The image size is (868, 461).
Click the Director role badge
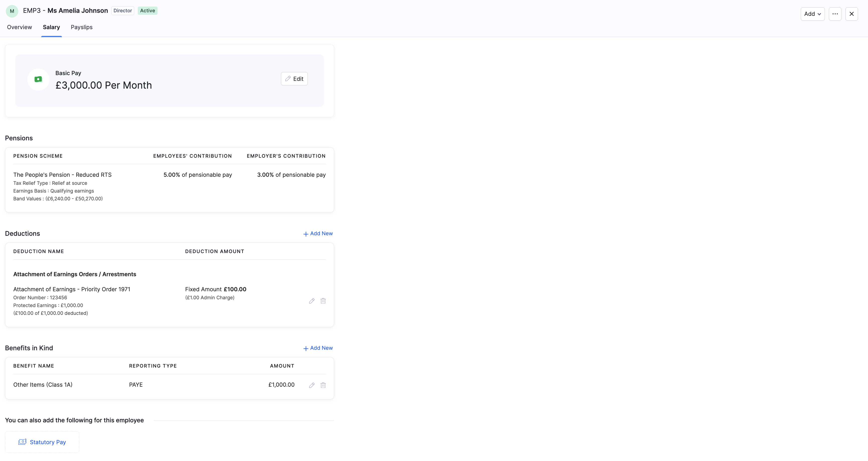(123, 11)
